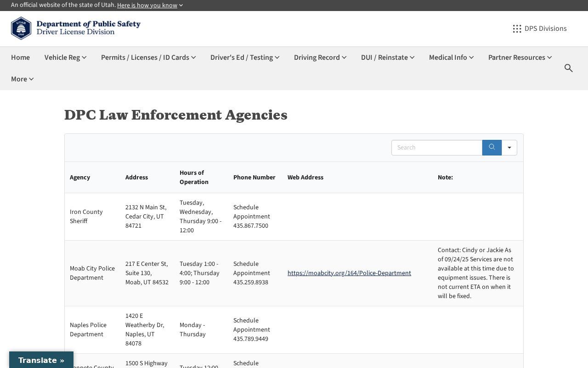This screenshot has height=368, width=588.
Task: Expand the Vehicle Reg menu
Action: pos(65,57)
